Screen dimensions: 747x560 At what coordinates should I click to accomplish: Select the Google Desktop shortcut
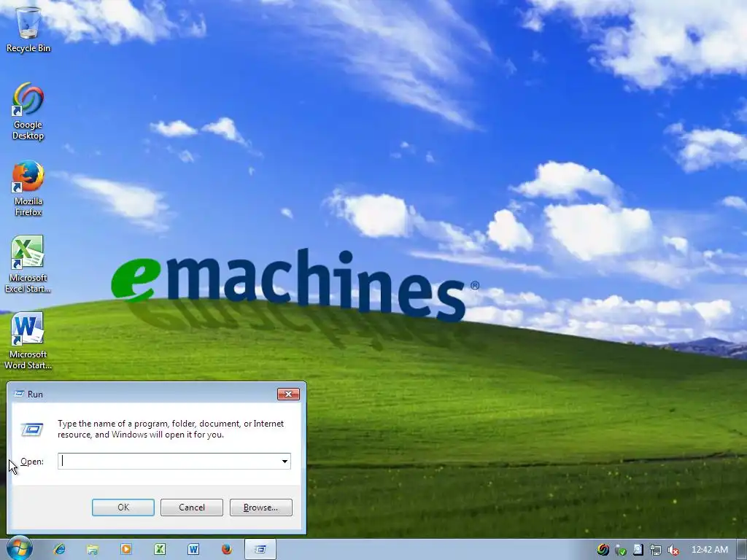pyautogui.click(x=28, y=112)
